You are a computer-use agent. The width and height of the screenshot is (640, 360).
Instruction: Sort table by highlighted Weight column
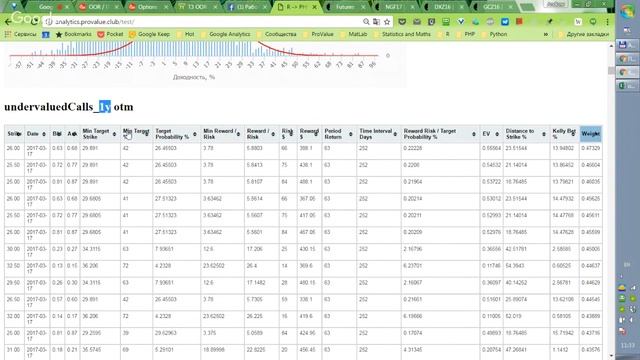[591, 134]
